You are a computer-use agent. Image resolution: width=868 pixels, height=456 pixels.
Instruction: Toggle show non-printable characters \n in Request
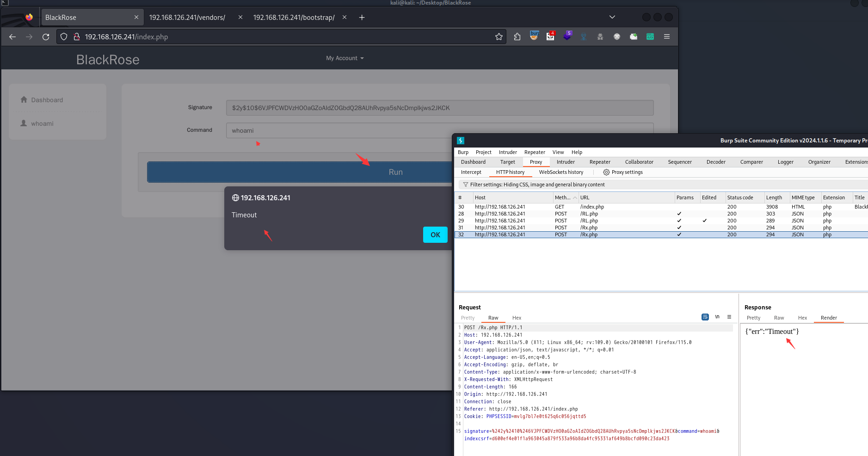(x=717, y=317)
